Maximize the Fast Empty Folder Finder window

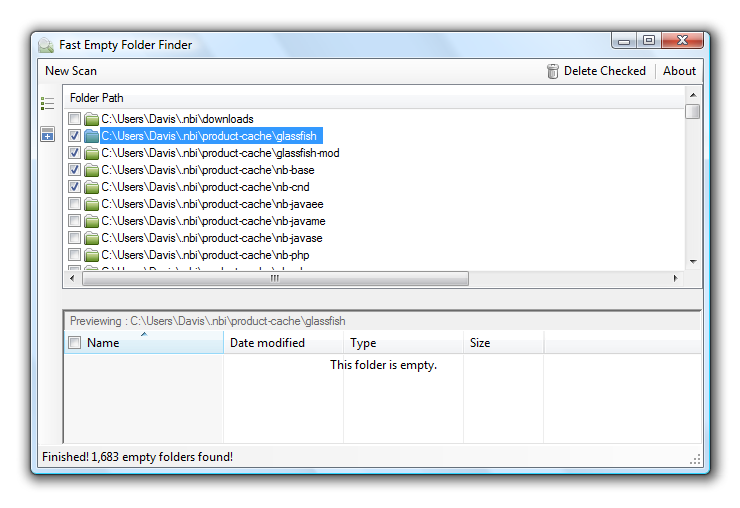click(x=649, y=41)
